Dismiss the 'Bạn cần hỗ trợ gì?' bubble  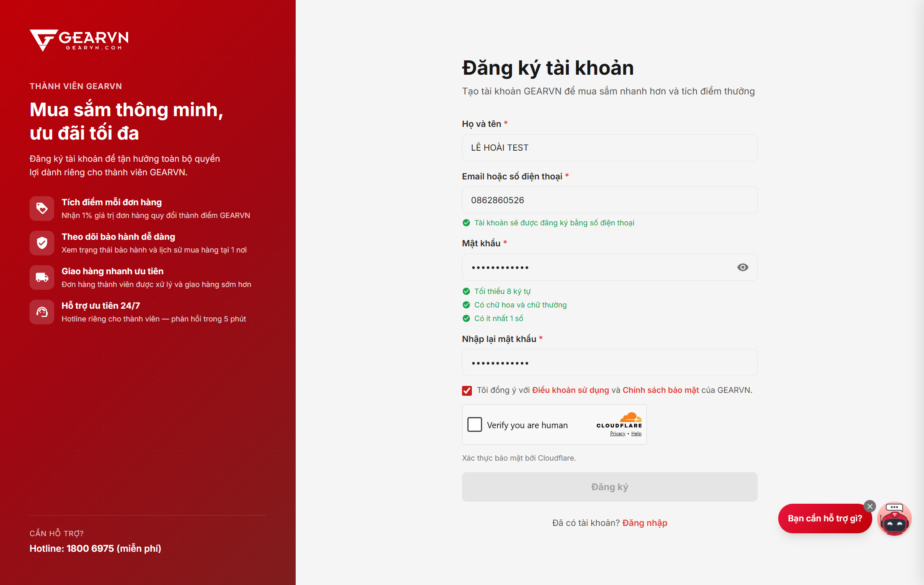point(870,506)
